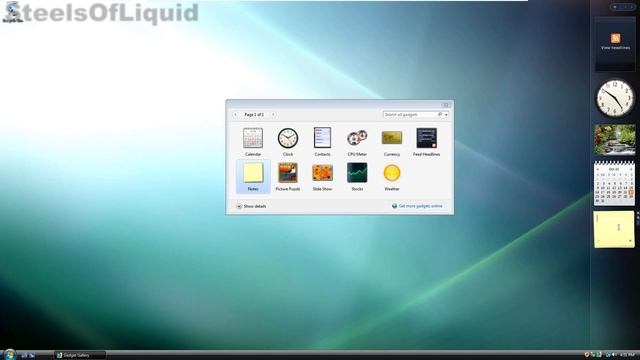The image size is (640, 360).
Task: Select the Picture Puzzle gadget icon
Action: coord(288,173)
